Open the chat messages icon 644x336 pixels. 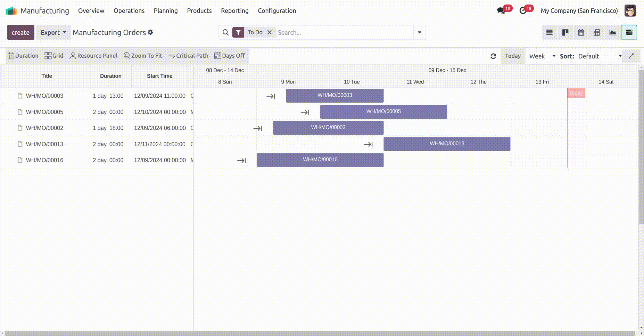point(501,11)
